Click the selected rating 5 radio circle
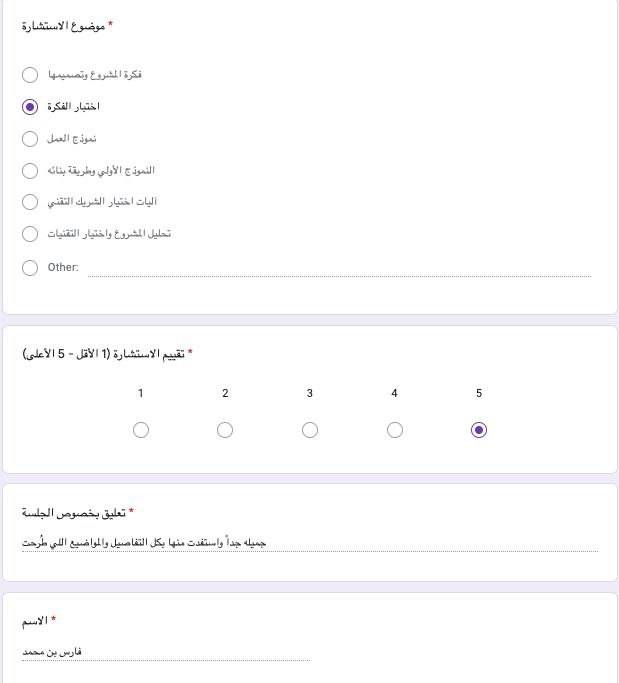Screen dimensions: 619x683 coord(479,430)
